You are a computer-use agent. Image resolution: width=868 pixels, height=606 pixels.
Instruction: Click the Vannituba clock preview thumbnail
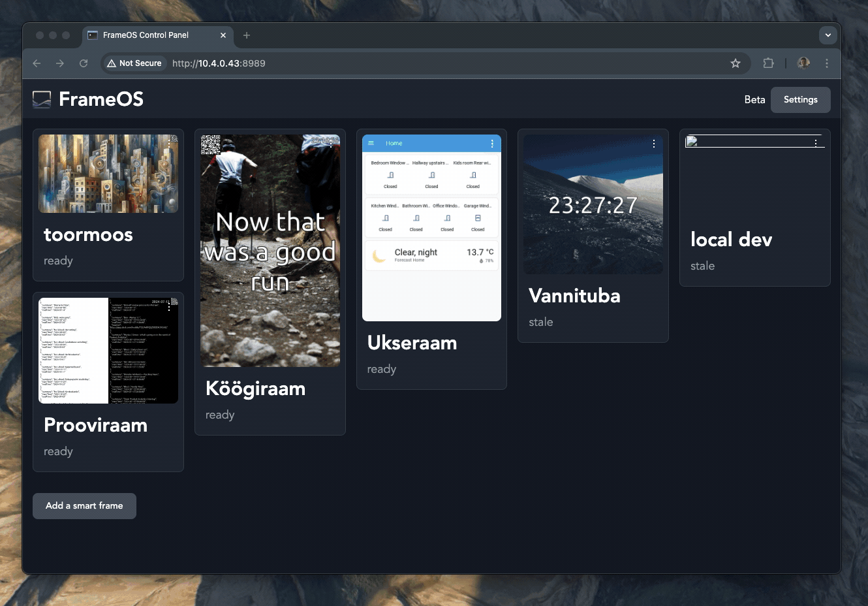(593, 204)
